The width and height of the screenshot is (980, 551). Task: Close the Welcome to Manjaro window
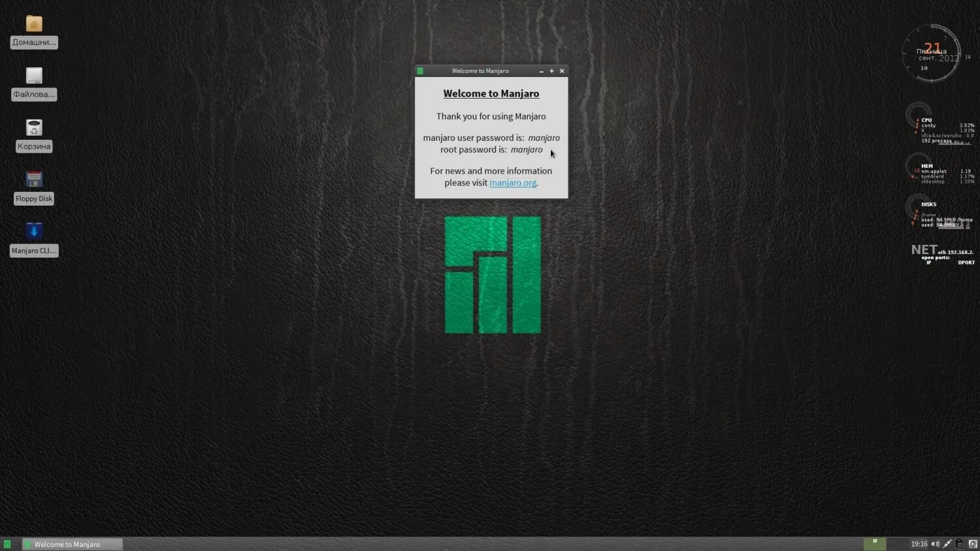562,71
